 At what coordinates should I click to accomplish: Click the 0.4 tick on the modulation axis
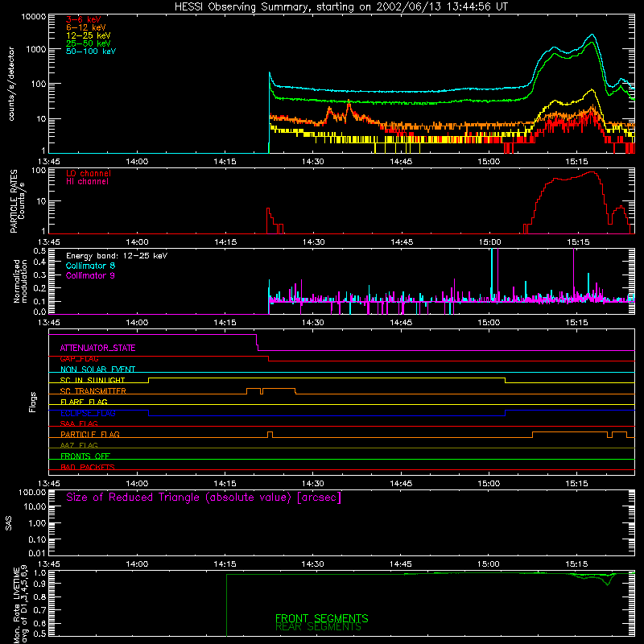pyautogui.click(x=39, y=262)
